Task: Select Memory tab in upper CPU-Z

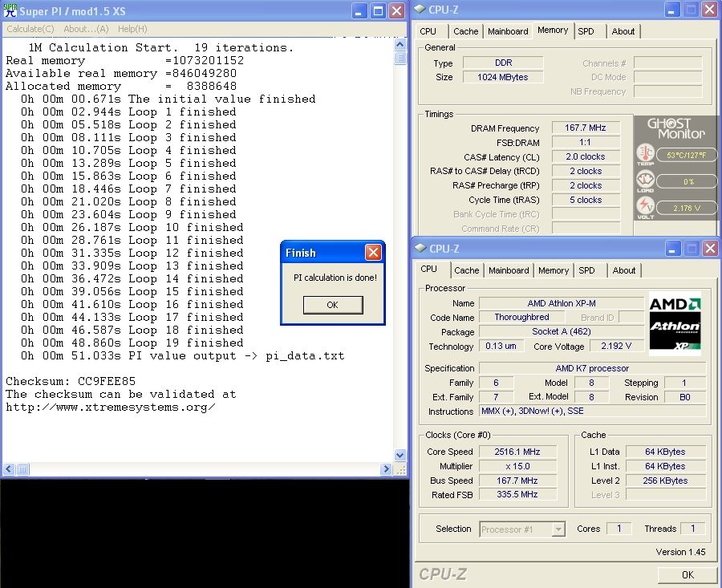Action: (x=553, y=30)
